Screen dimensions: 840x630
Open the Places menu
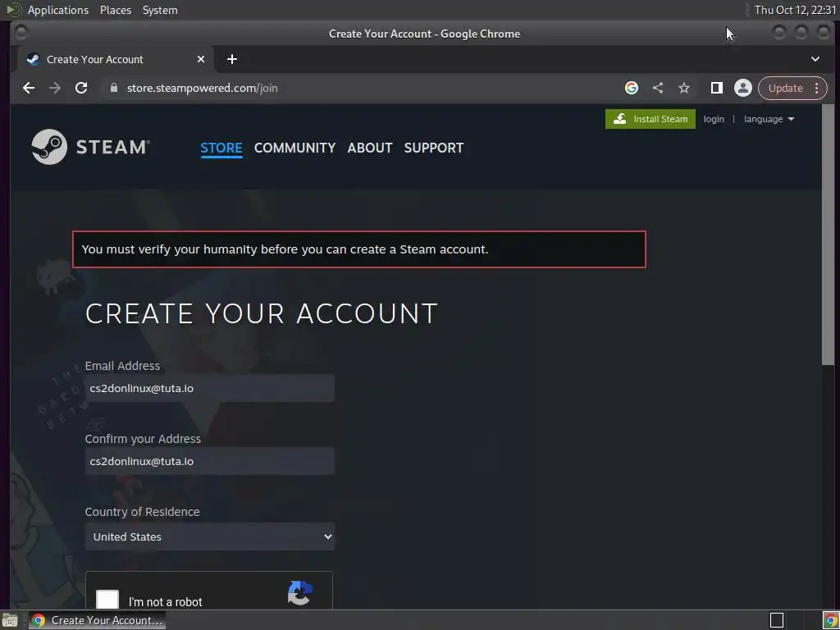(115, 10)
